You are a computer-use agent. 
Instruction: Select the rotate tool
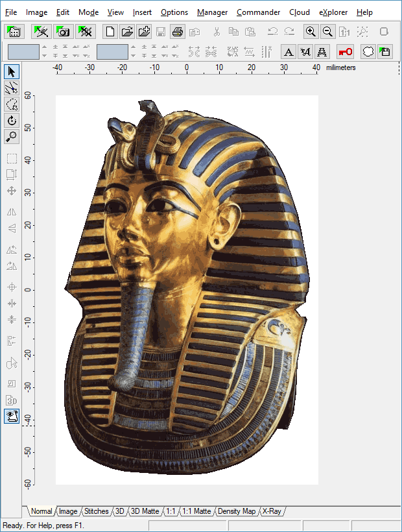[12, 121]
